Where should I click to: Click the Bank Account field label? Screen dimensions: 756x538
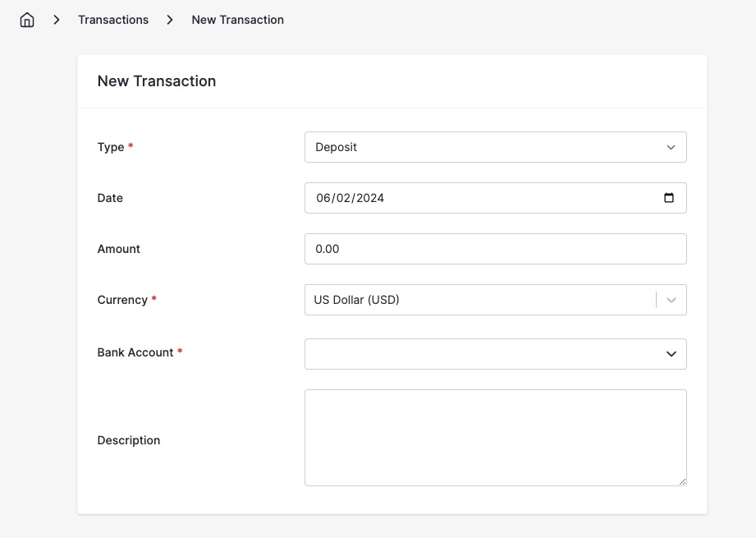point(135,352)
